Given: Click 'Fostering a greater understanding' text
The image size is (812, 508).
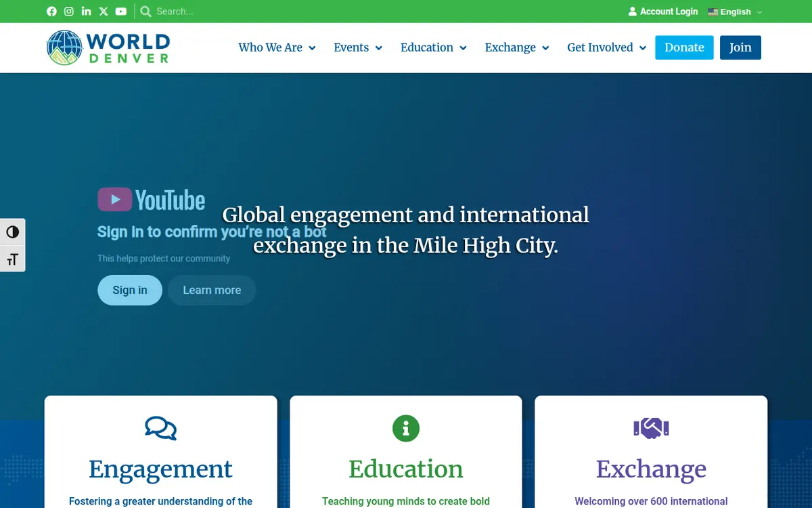Looking at the screenshot, I should pyautogui.click(x=160, y=501).
